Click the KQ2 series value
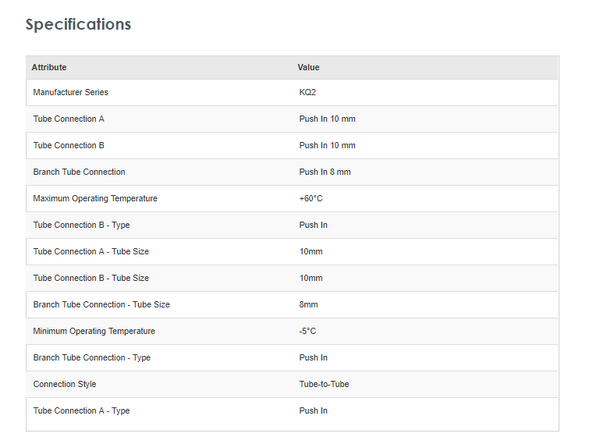The image size is (600, 444). (308, 93)
